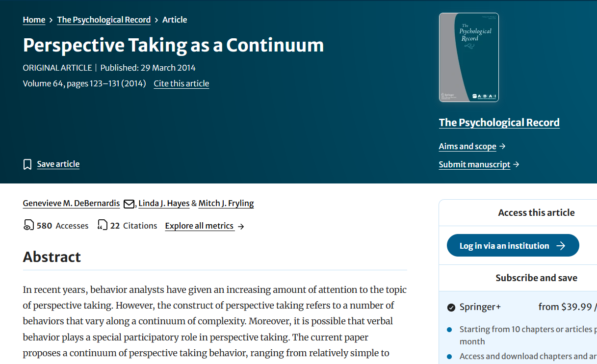Click Log in via an institution button
The width and height of the screenshot is (597, 364).
click(513, 245)
